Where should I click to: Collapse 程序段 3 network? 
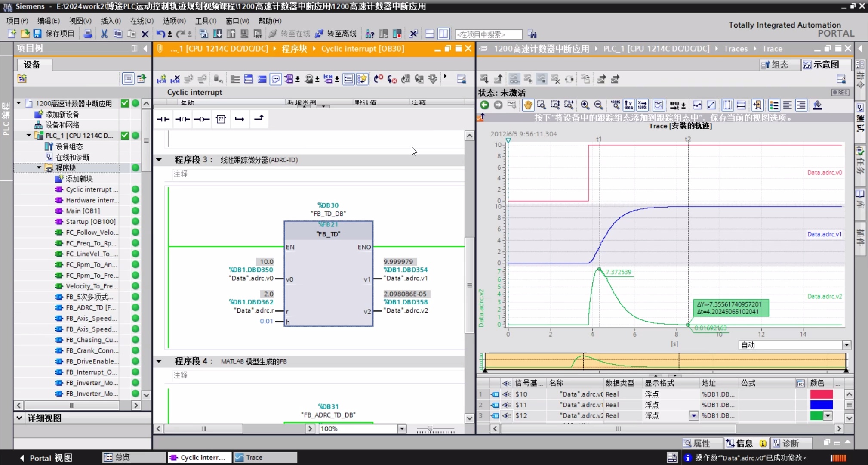[x=159, y=160]
